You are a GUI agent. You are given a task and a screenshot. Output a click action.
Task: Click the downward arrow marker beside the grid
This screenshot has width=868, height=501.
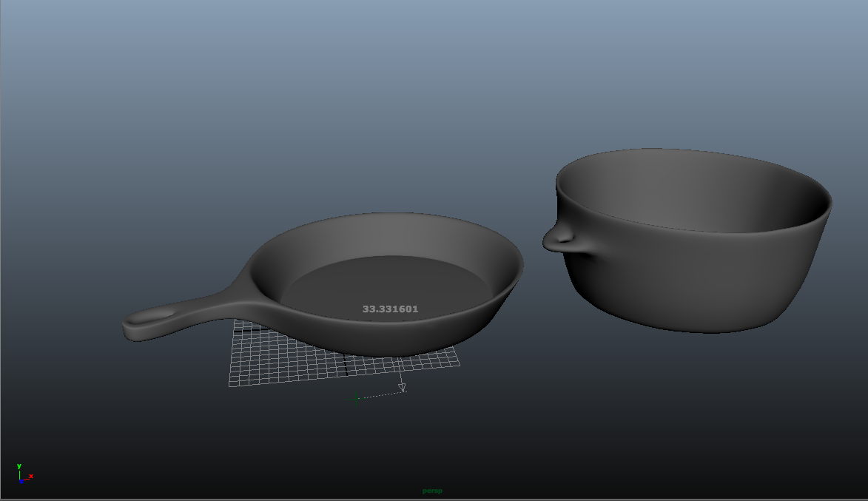(402, 386)
